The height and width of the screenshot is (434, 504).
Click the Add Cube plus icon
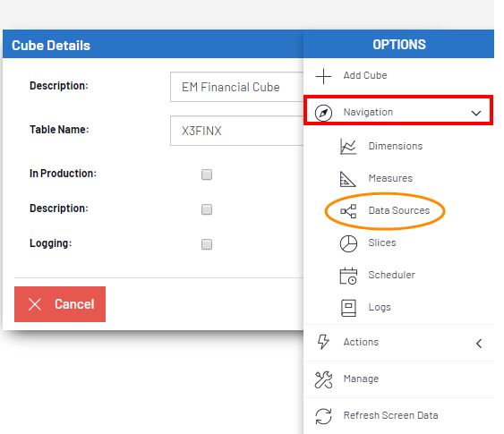(323, 76)
